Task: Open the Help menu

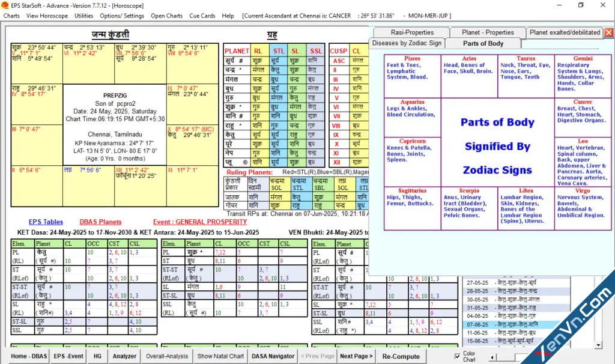Action: (228, 16)
